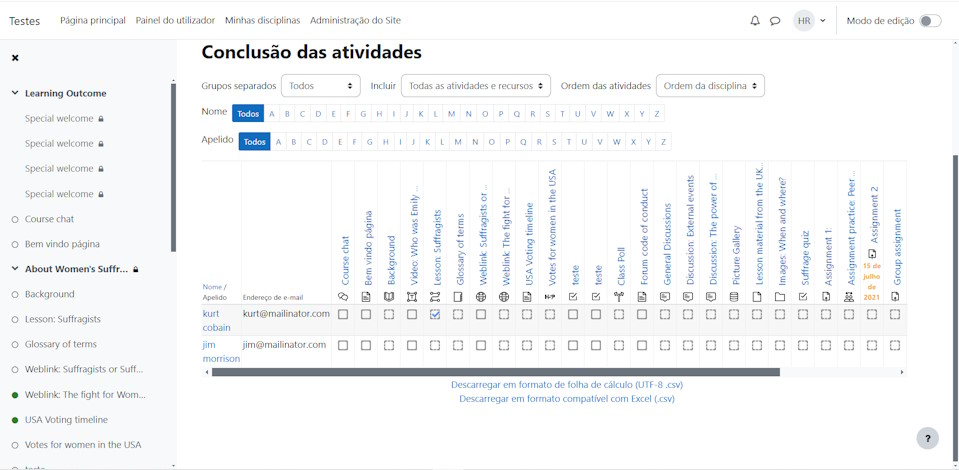The image size is (959, 470).
Task: Click the Background book icon in table header
Action: click(389, 297)
